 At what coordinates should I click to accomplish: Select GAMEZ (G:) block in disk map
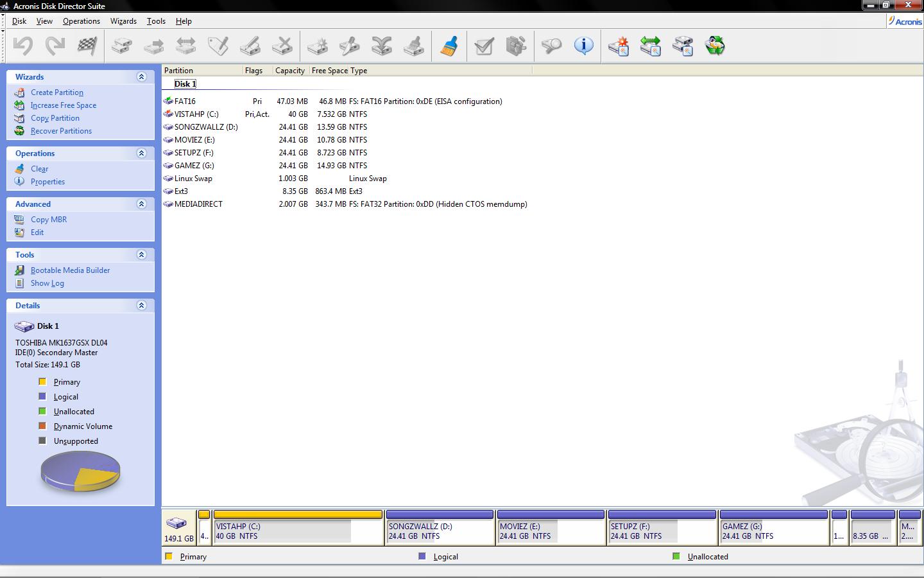tap(774, 527)
